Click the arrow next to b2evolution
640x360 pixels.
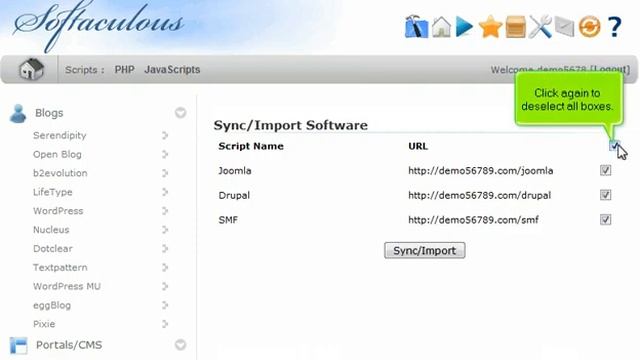pyautogui.click(x=165, y=173)
